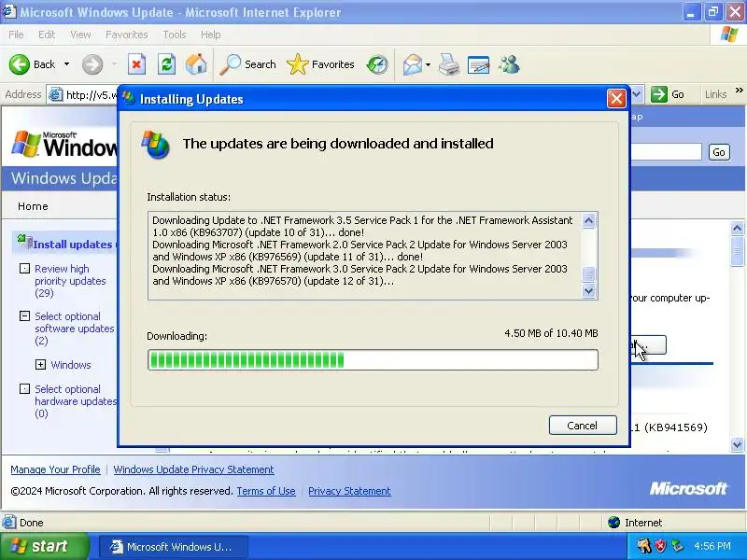This screenshot has width=747, height=560.
Task: Click the Stop page loading icon
Action: pos(136,64)
